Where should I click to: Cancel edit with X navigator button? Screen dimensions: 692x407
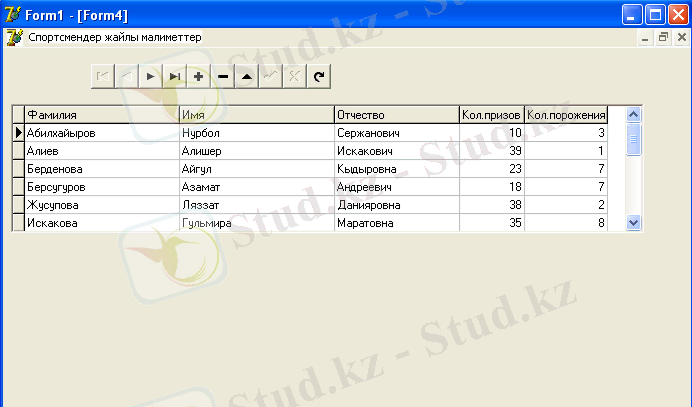pyautogui.click(x=294, y=76)
